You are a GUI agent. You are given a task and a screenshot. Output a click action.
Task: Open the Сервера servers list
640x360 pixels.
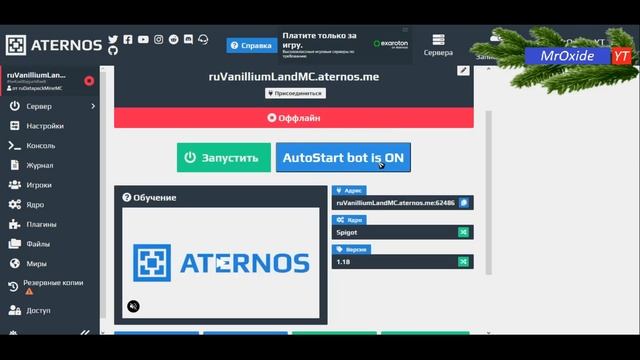438,45
